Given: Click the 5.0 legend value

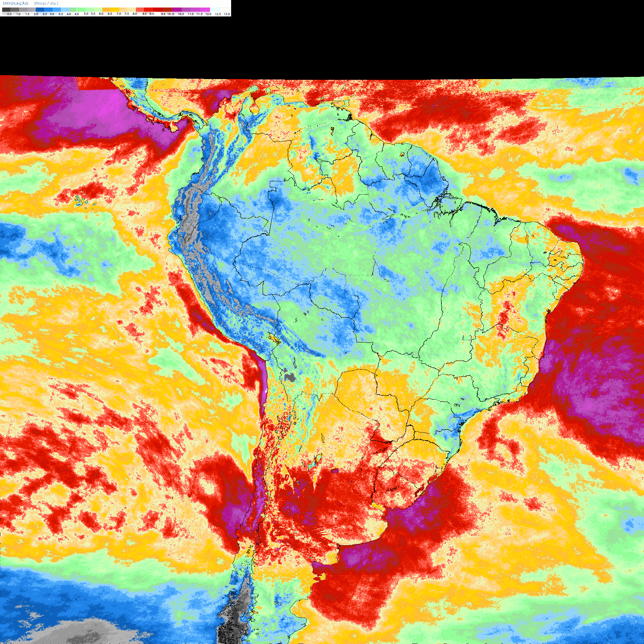Looking at the screenshot, I should [x=86, y=14].
